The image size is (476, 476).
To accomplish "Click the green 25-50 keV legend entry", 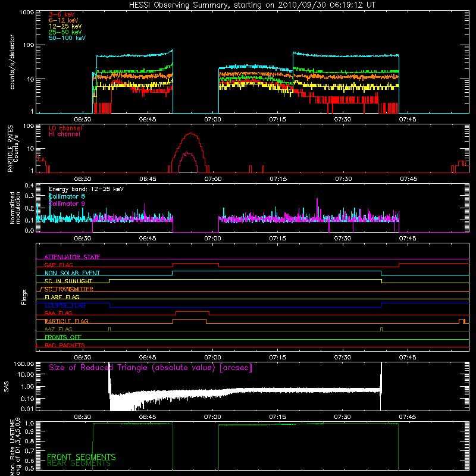I will [65, 32].
